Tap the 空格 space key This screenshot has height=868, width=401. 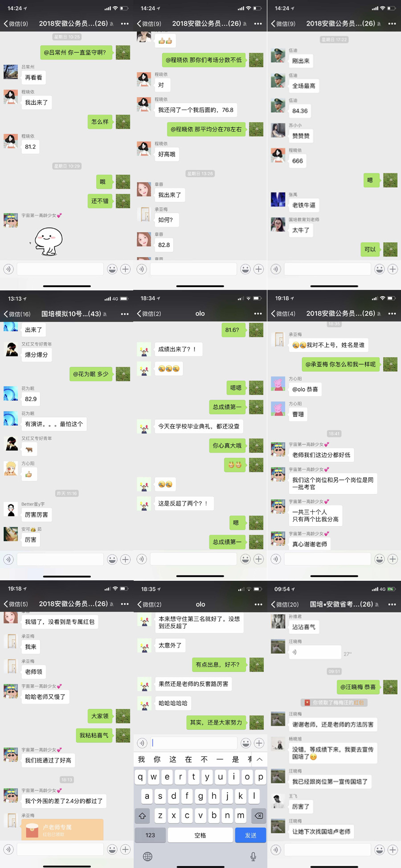click(x=200, y=835)
